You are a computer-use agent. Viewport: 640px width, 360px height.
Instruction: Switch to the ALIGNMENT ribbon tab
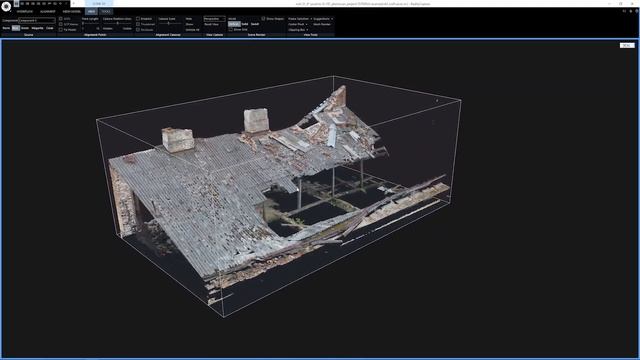(47, 11)
